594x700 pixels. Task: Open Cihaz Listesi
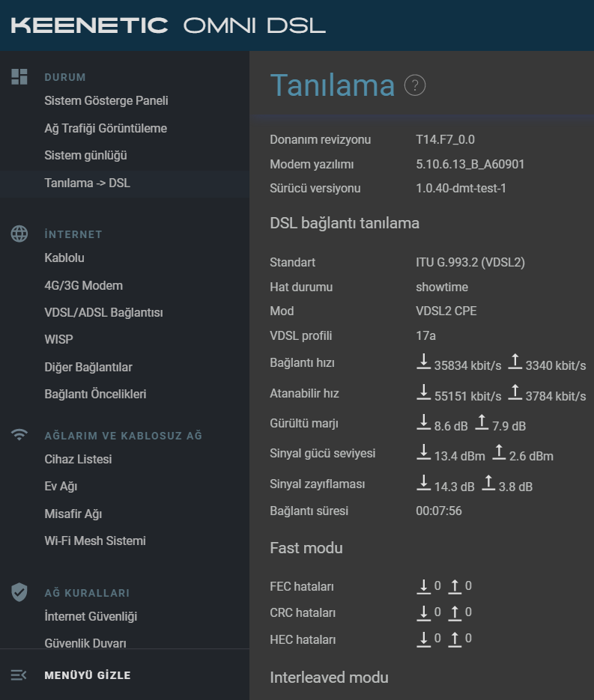(78, 459)
